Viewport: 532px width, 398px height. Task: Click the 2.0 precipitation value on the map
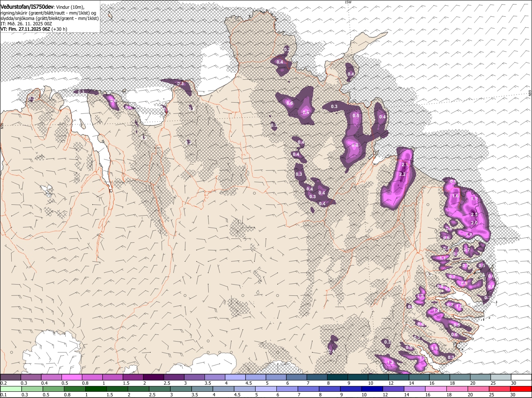tap(474, 223)
